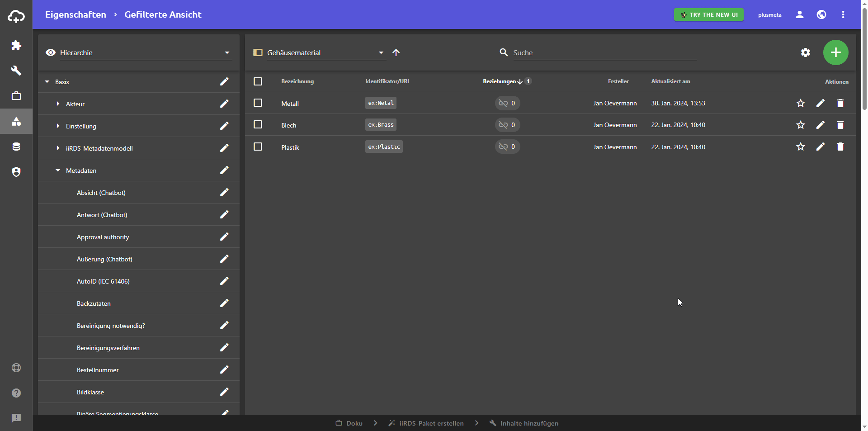Viewport: 868px width, 431px height.
Task: Delete the Metall row
Action: tap(840, 103)
